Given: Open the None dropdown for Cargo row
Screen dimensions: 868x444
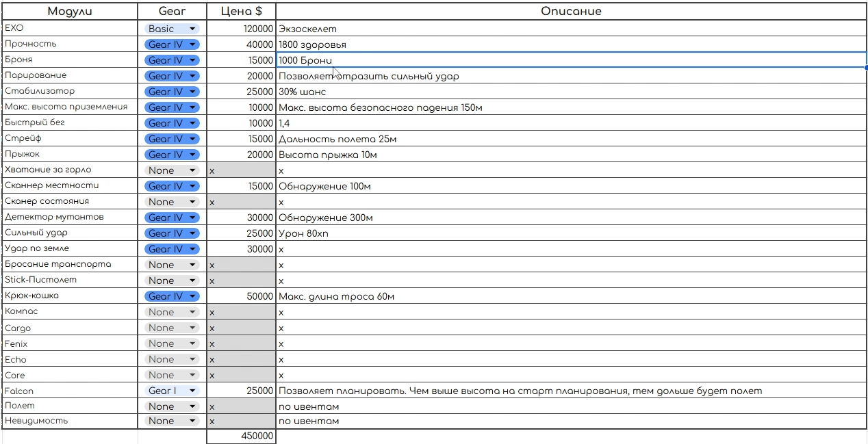Looking at the screenshot, I should click(x=172, y=328).
